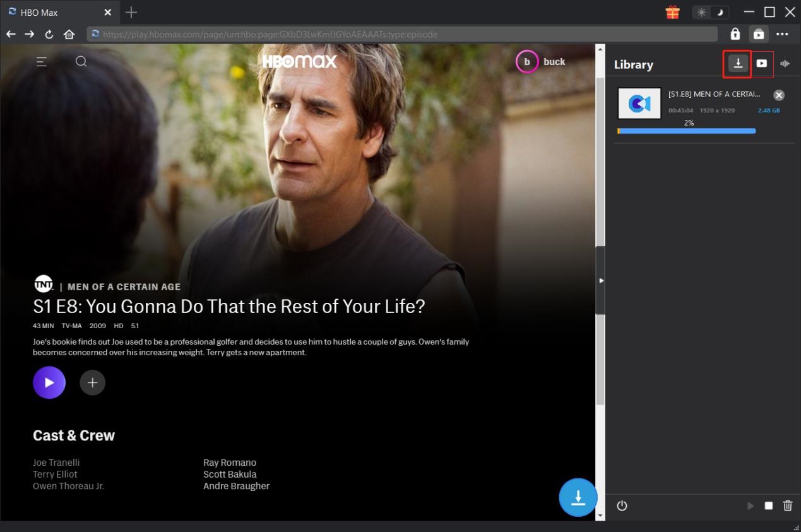The height and width of the screenshot is (532, 801).
Task: Click the power icon in Library footer
Action: click(622, 505)
